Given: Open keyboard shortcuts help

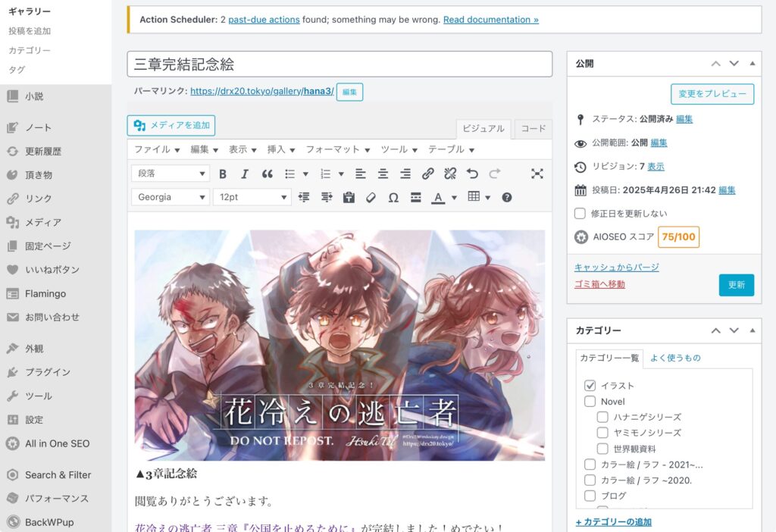Looking at the screenshot, I should click(x=507, y=198).
